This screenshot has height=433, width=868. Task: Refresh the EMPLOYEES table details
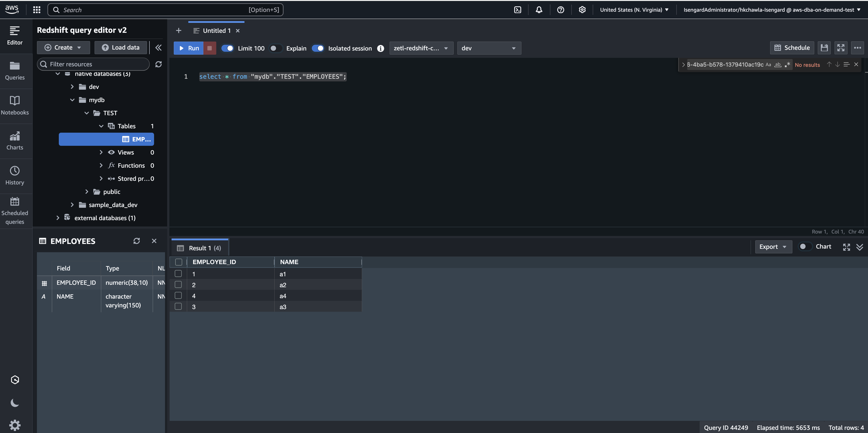pyautogui.click(x=137, y=241)
